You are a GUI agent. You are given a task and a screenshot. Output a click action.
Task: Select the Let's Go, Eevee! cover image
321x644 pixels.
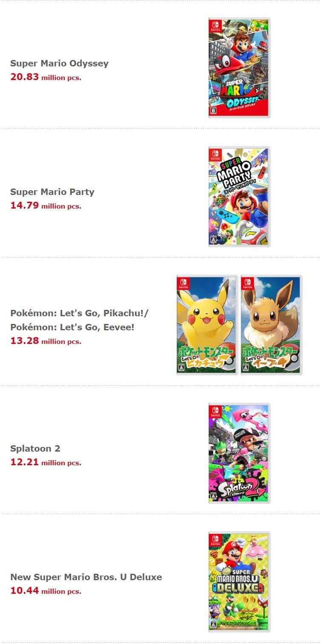(x=271, y=325)
